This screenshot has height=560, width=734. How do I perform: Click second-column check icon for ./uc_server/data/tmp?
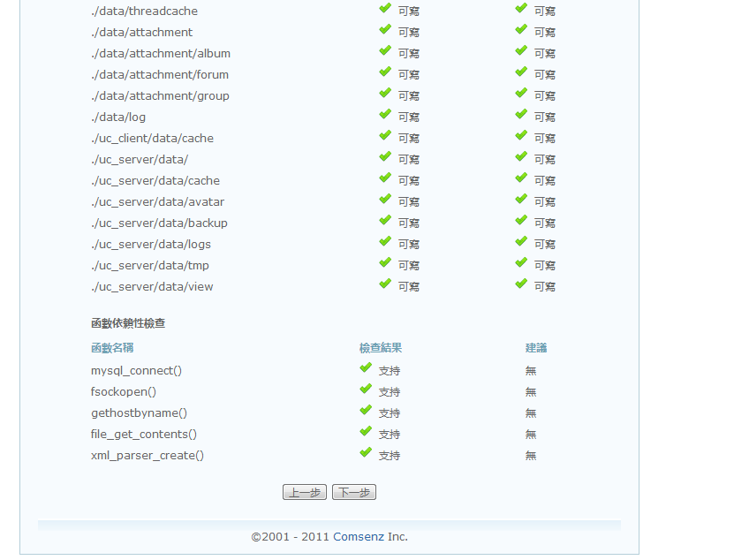pyautogui.click(x=521, y=262)
